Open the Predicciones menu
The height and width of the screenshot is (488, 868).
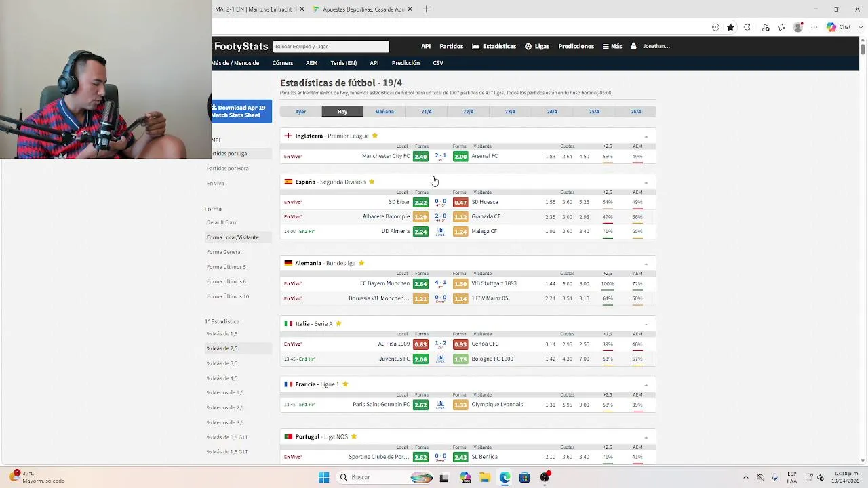tap(576, 46)
